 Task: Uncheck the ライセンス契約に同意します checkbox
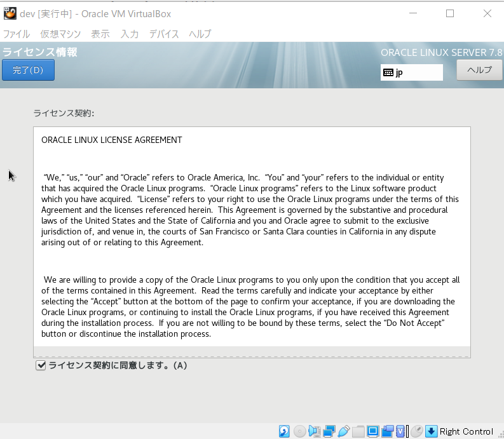pos(41,365)
